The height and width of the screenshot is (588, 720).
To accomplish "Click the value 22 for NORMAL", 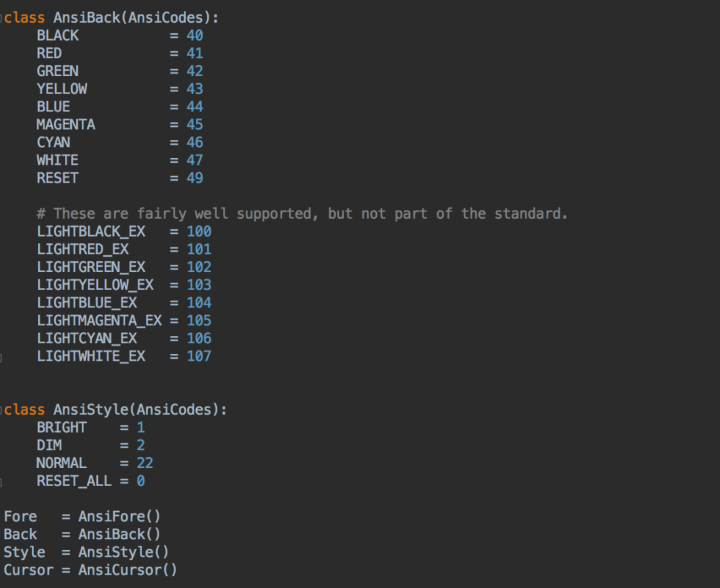I will tap(145, 463).
